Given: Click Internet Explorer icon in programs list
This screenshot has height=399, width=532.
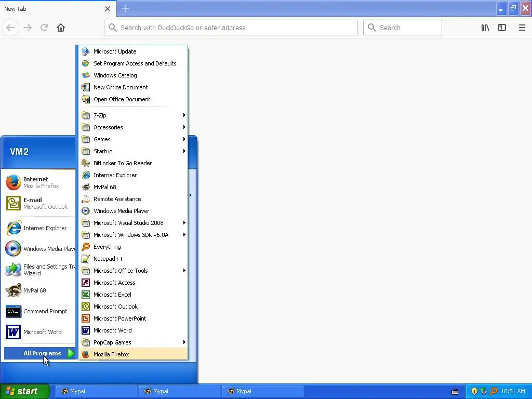Looking at the screenshot, I should click(x=86, y=175).
